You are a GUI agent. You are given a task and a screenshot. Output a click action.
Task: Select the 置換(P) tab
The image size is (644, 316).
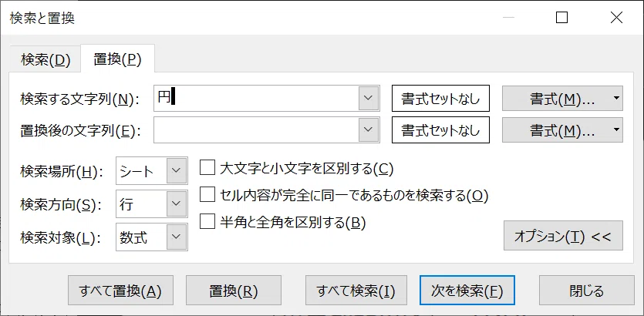(117, 60)
